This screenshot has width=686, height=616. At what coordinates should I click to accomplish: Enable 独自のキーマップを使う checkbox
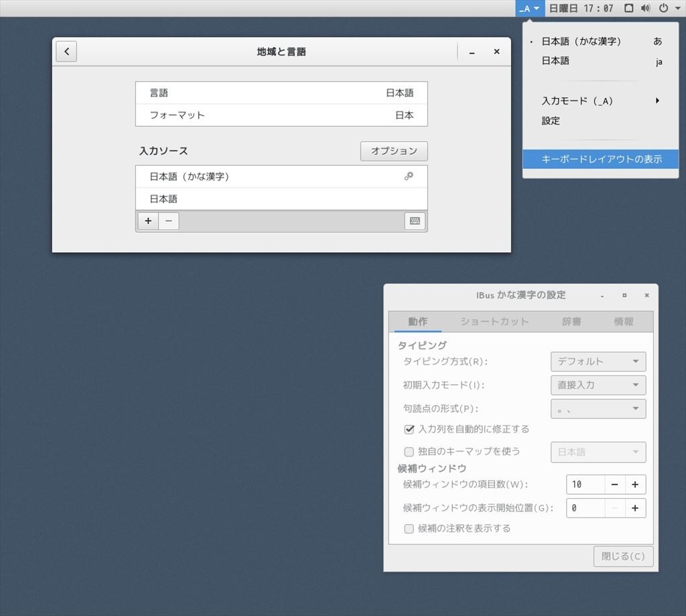point(409,452)
